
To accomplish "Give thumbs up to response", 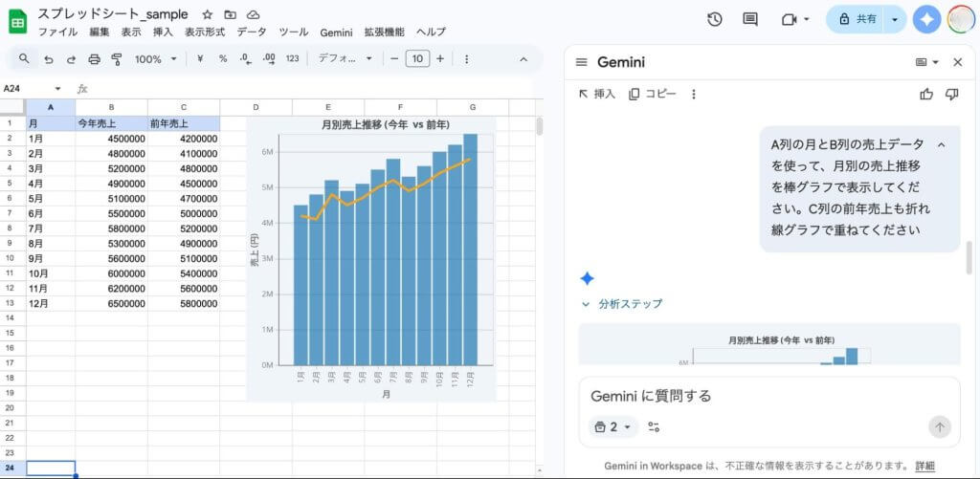I will point(926,95).
